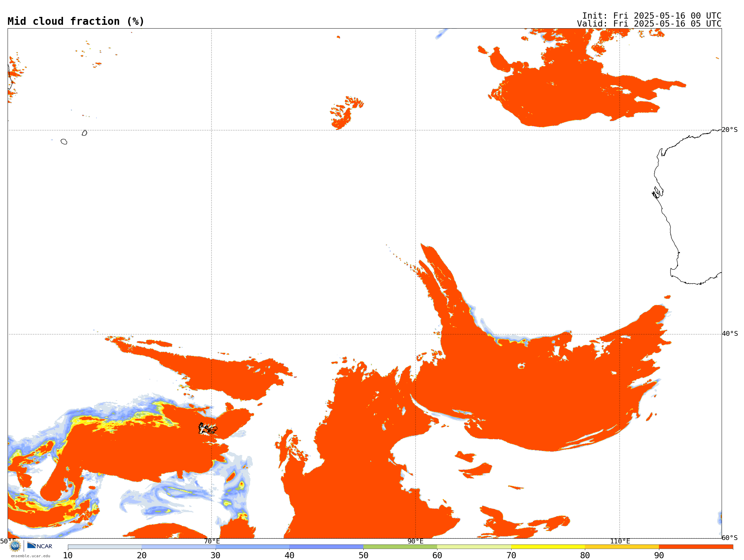Click the colorbar tick label 20

click(142, 556)
